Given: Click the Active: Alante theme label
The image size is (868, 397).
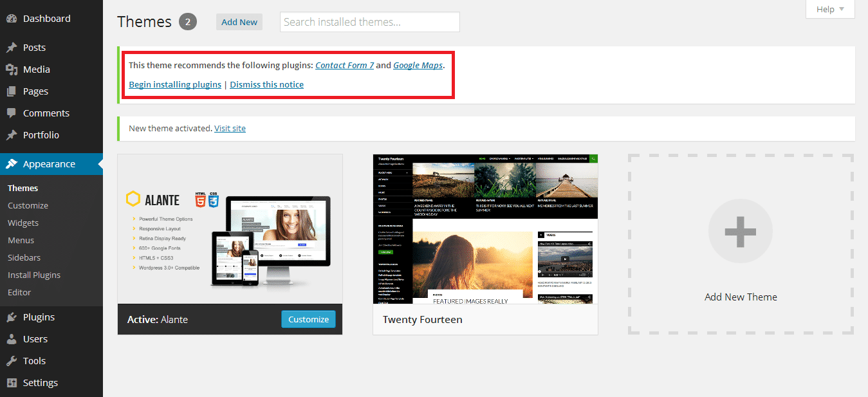Looking at the screenshot, I should tap(158, 319).
